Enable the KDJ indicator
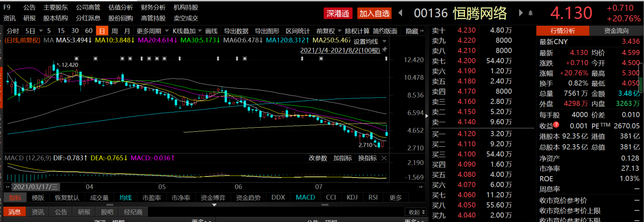The image size is (644, 222). [x=352, y=197]
